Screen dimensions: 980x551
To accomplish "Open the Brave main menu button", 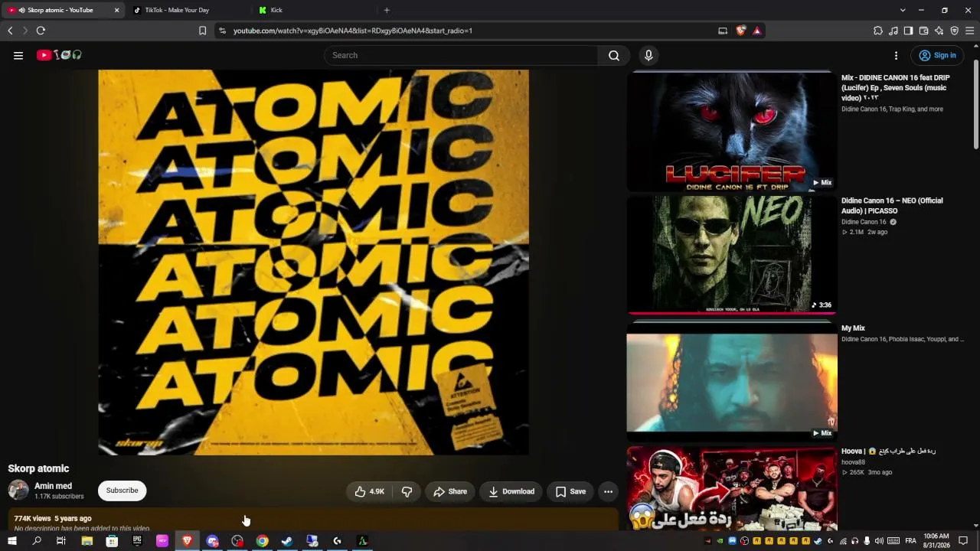I will coord(969,31).
